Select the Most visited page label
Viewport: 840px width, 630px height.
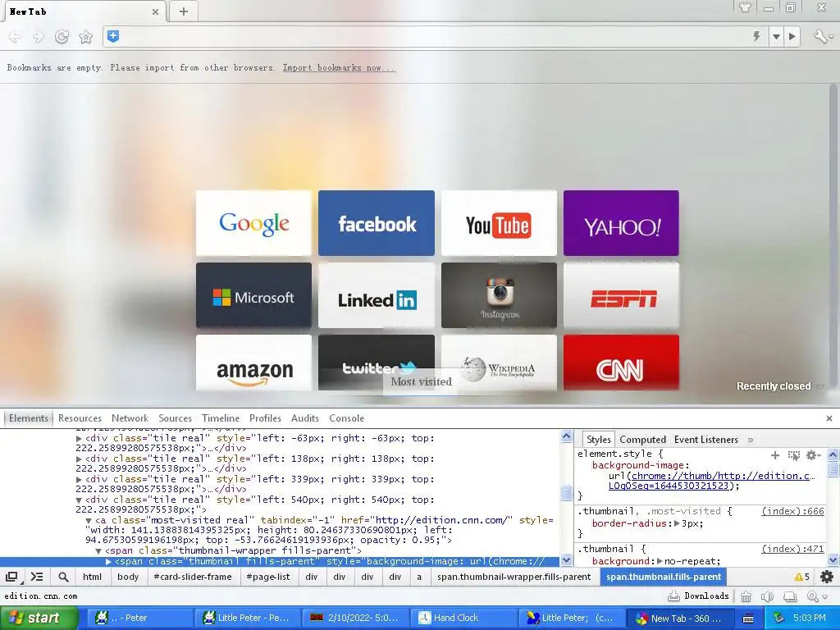pyautogui.click(x=421, y=382)
